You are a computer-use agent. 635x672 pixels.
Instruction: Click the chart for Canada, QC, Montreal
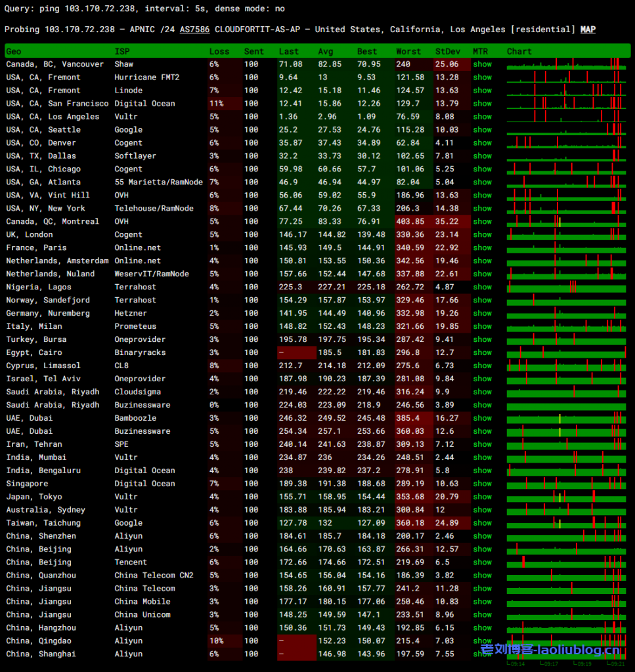[566, 221]
